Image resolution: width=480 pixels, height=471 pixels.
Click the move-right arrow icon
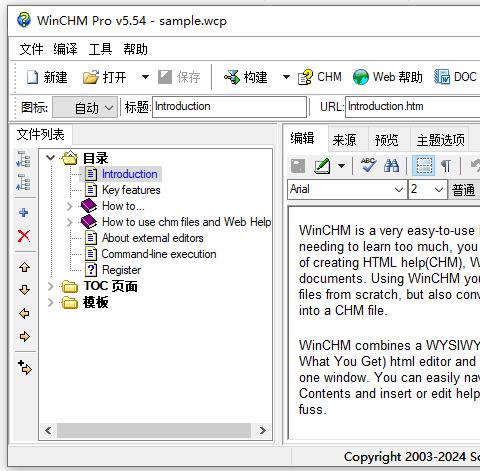tap(24, 337)
